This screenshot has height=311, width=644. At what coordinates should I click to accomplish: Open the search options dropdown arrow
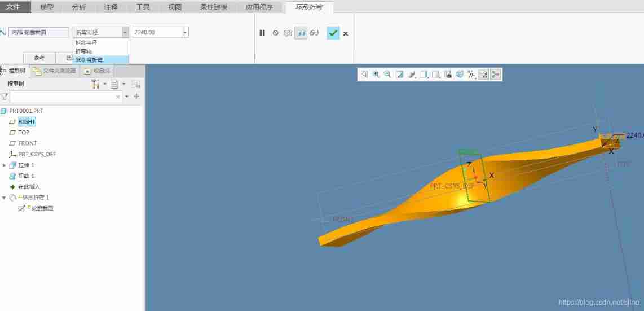[127, 97]
